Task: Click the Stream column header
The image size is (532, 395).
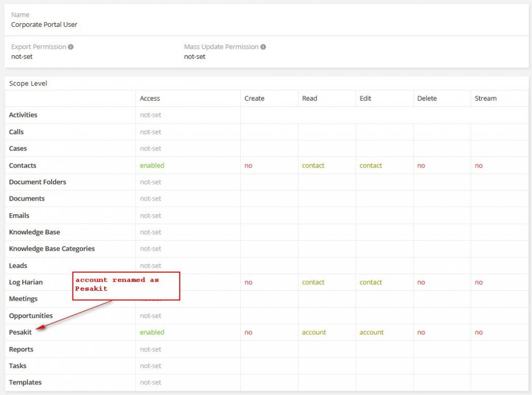Action: coord(485,98)
